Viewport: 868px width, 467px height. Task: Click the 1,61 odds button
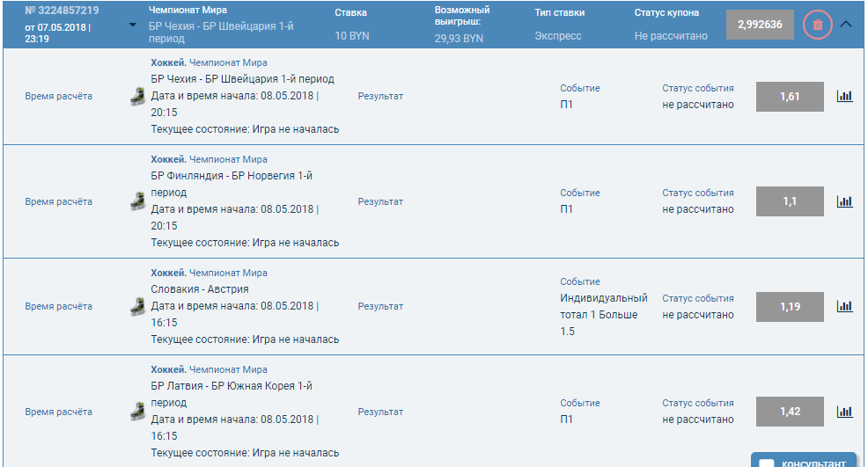(x=790, y=97)
